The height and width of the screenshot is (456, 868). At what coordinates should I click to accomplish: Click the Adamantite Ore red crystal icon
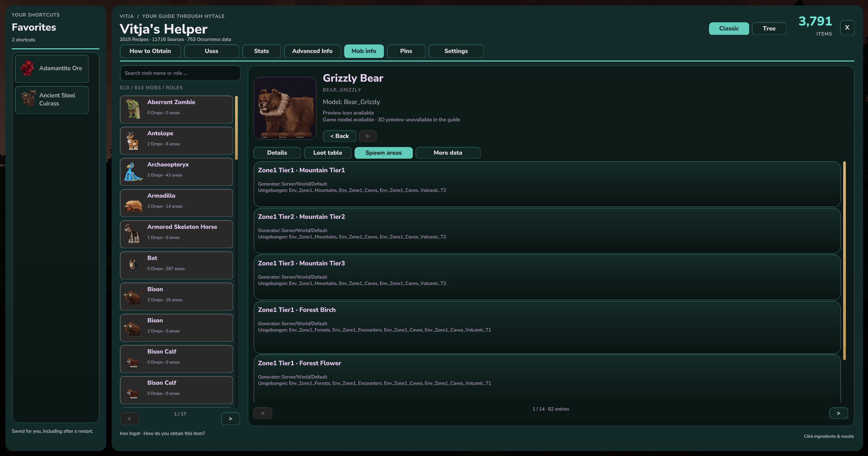coord(27,68)
